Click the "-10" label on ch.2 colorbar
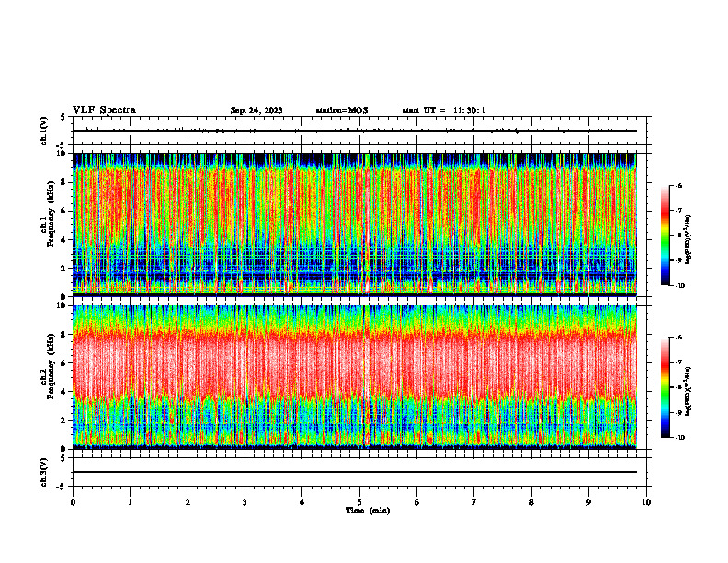 click(679, 438)
